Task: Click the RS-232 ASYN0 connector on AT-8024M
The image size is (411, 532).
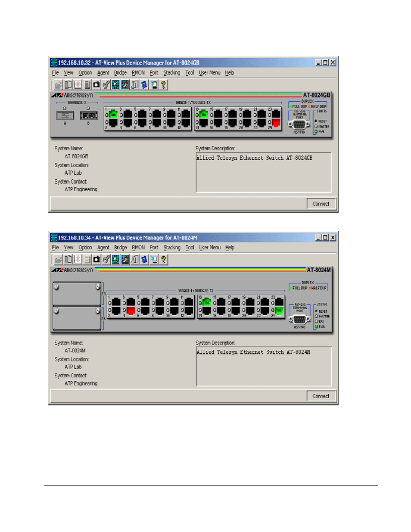Action: 299,320
